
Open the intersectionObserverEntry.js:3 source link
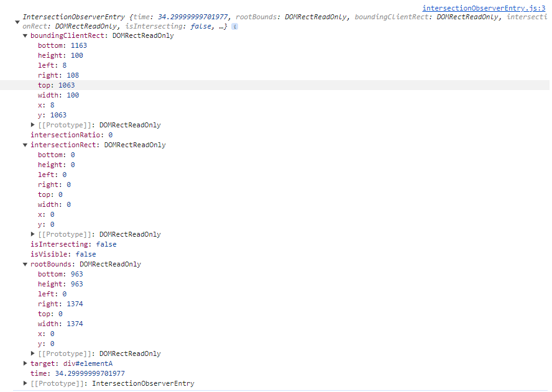click(x=484, y=8)
